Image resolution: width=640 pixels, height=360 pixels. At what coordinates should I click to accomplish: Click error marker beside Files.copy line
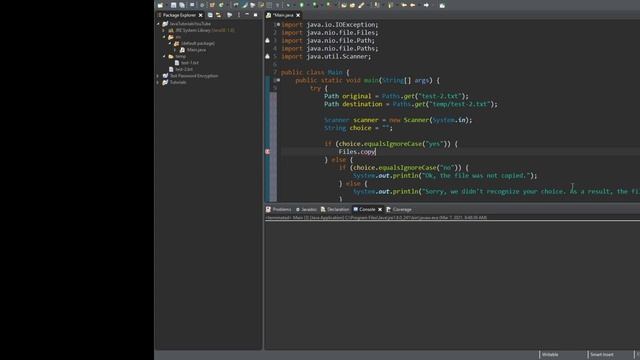(x=267, y=151)
